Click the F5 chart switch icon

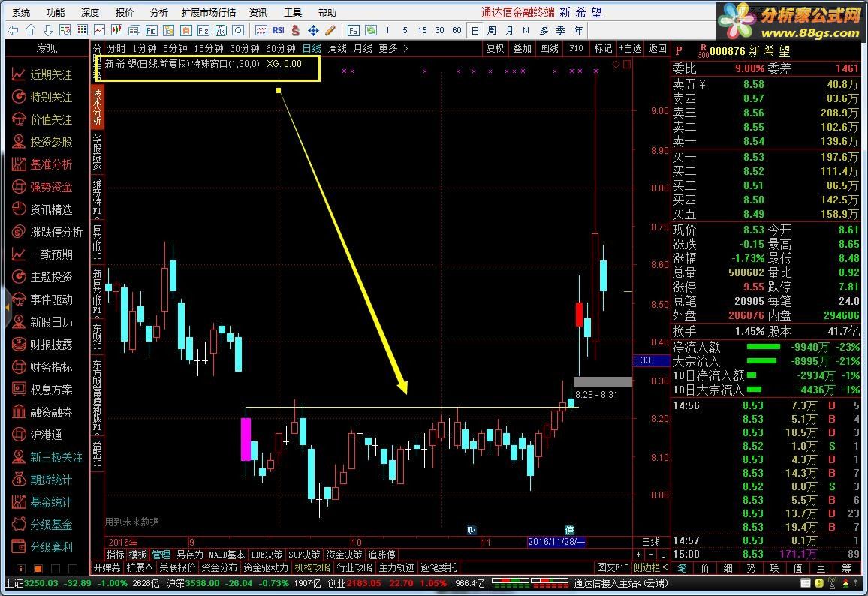tap(353, 30)
